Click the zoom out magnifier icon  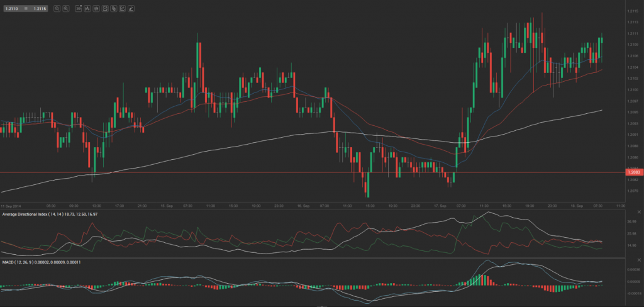tap(57, 8)
